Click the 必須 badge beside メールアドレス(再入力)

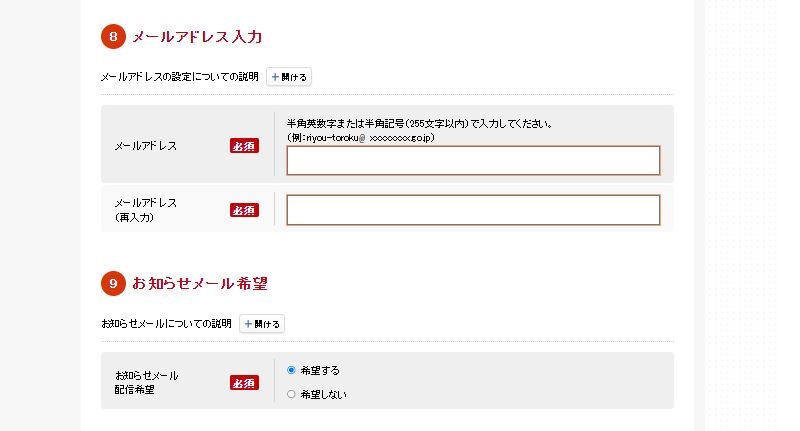[244, 210]
